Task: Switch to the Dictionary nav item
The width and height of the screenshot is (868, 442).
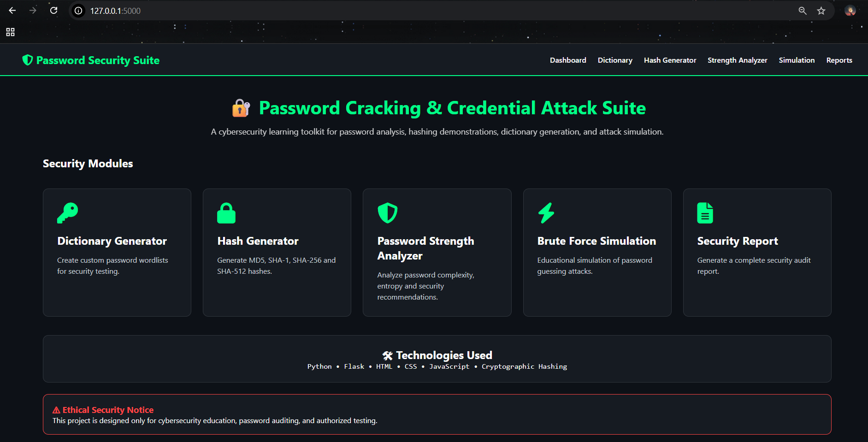Action: (x=615, y=60)
